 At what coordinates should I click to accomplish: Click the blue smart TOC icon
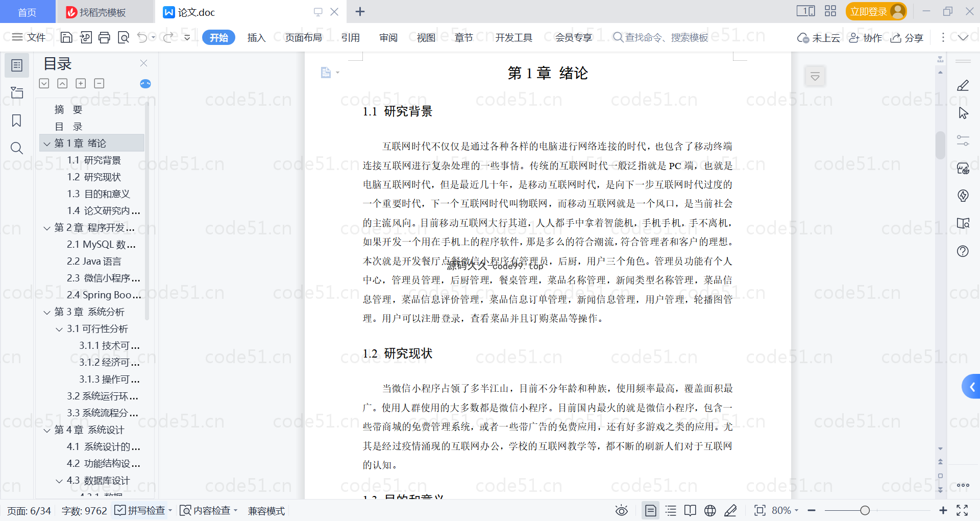145,84
